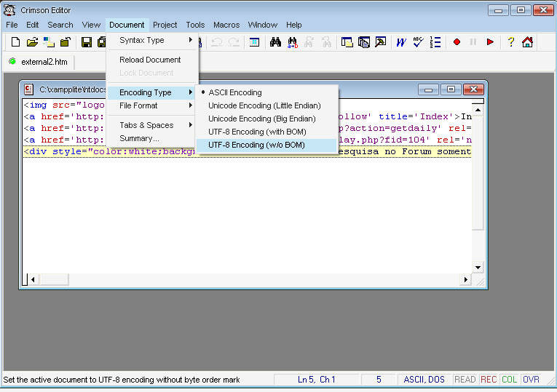Image resolution: width=557 pixels, height=392 pixels.
Task: Select Reload Document menu entry
Action: pyautogui.click(x=152, y=60)
